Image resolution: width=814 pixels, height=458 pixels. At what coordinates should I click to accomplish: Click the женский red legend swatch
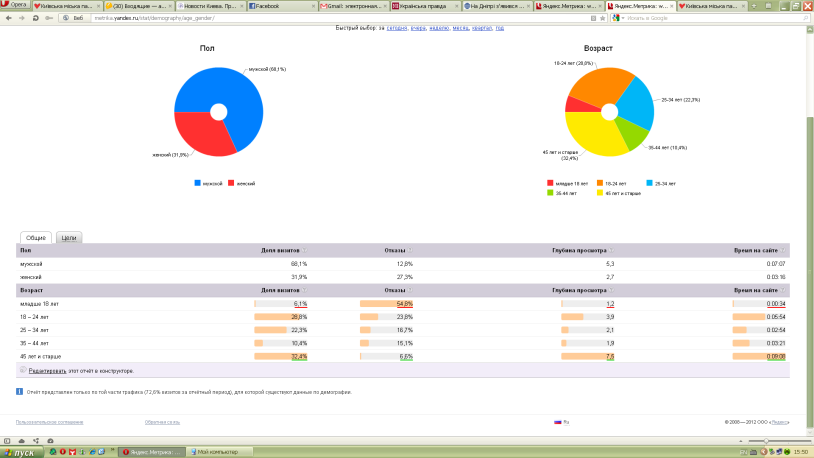point(231,183)
